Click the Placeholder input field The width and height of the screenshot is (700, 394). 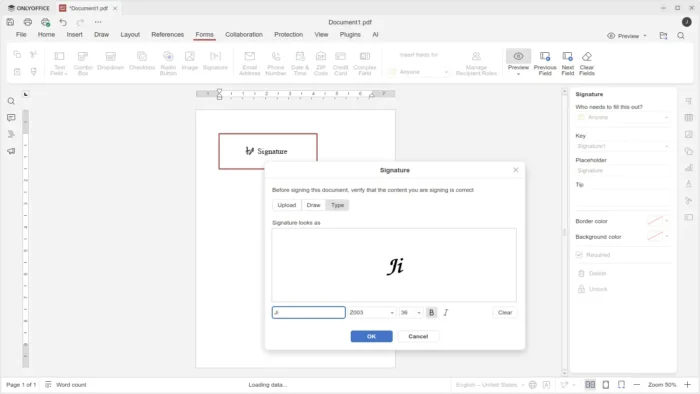point(623,170)
